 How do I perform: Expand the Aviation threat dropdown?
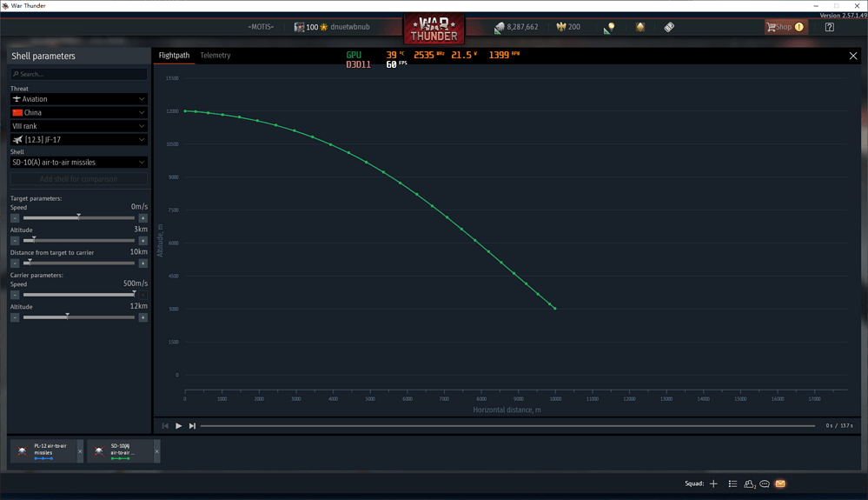point(78,98)
